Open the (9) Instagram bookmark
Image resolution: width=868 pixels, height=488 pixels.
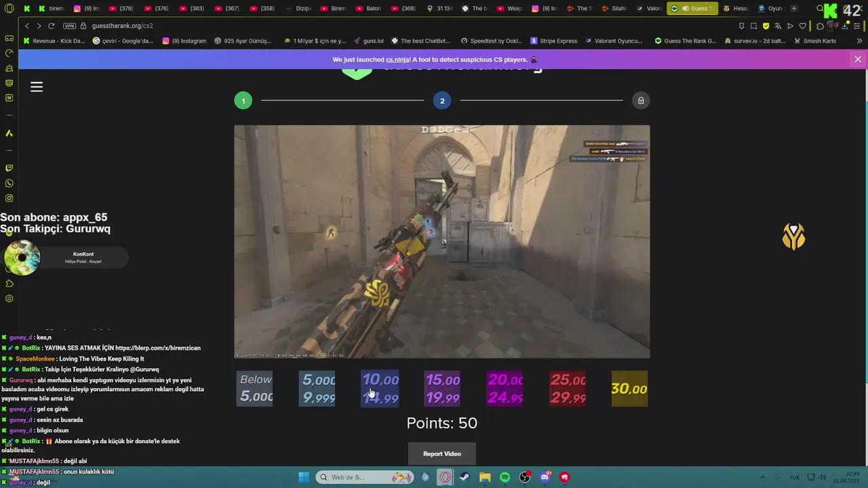pyautogui.click(x=184, y=41)
